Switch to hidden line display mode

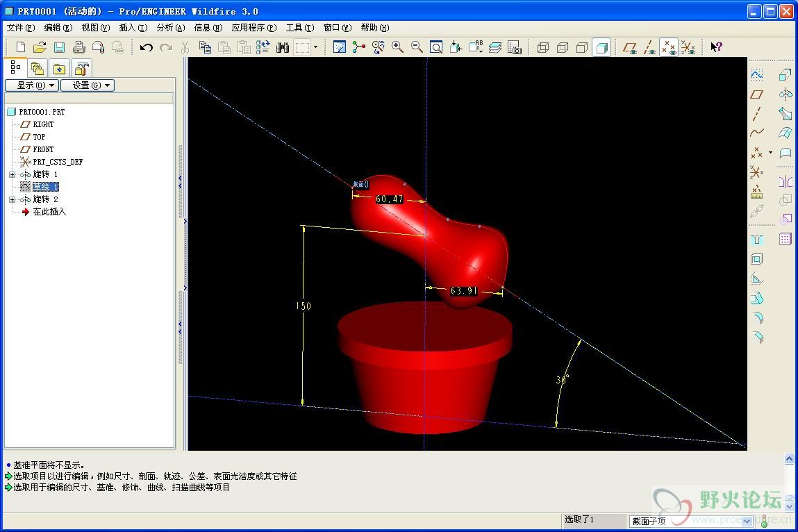point(563,47)
